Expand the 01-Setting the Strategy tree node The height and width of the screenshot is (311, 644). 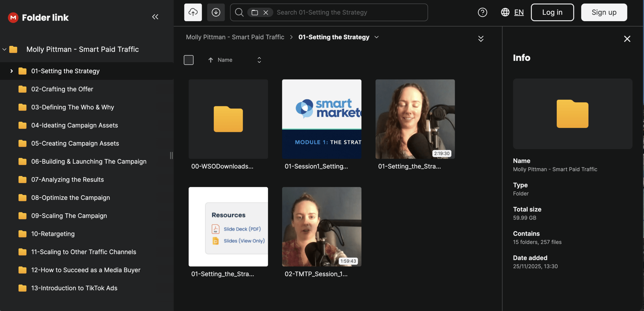pyautogui.click(x=12, y=71)
